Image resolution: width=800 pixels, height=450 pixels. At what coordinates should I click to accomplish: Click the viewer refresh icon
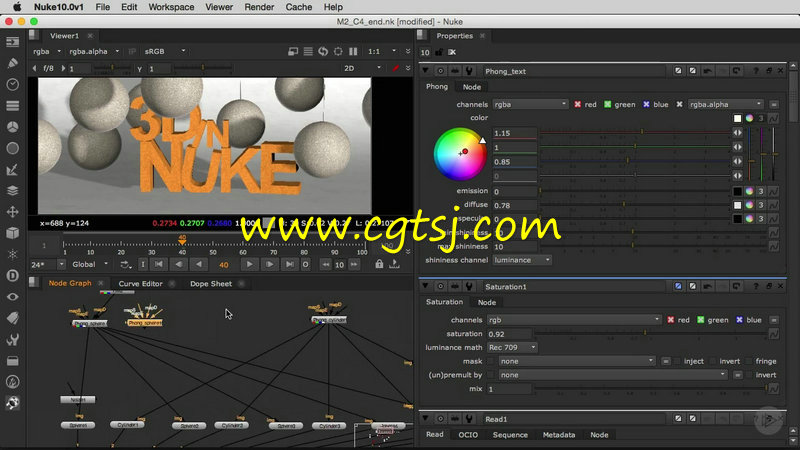(323, 52)
